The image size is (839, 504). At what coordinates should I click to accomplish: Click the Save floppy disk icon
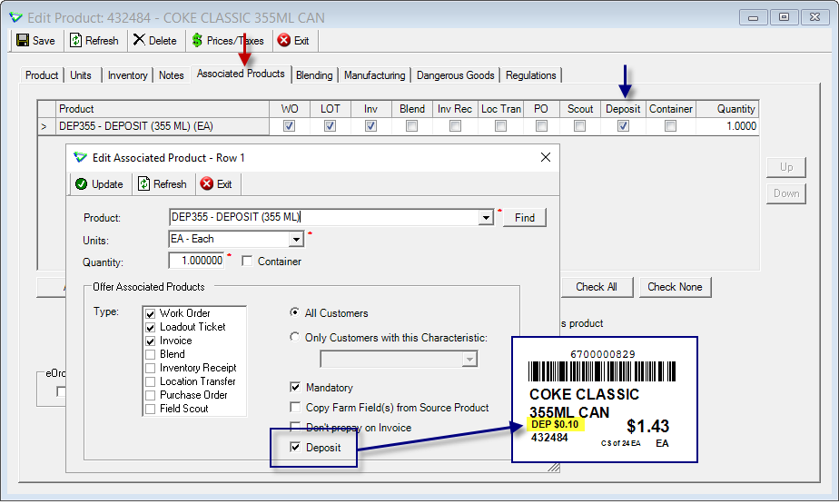(23, 40)
